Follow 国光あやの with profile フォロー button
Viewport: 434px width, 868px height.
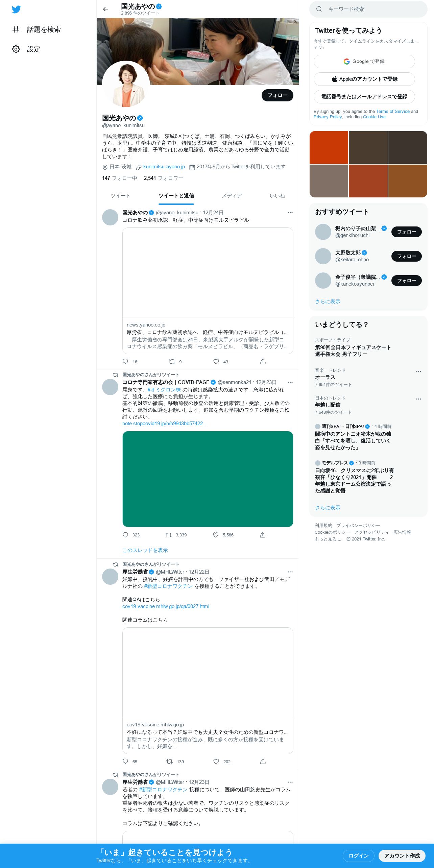tap(277, 95)
